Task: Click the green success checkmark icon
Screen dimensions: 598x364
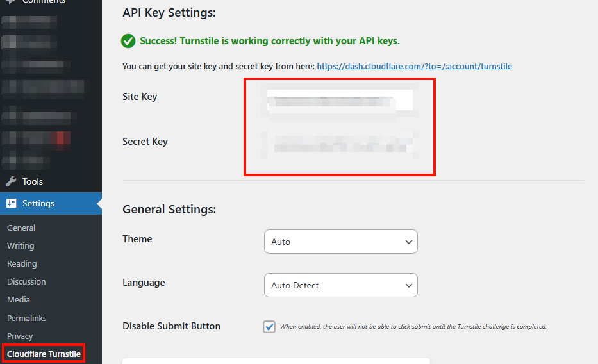Action: (x=128, y=41)
